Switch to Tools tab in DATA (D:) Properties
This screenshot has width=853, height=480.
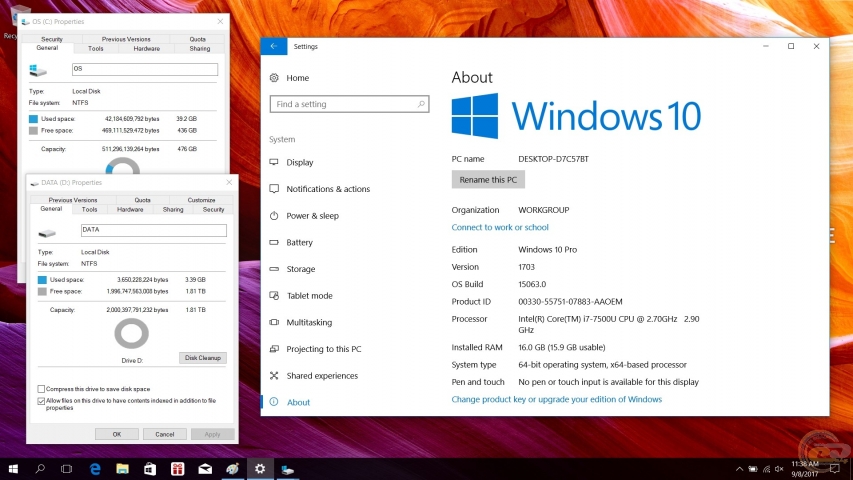89,210
